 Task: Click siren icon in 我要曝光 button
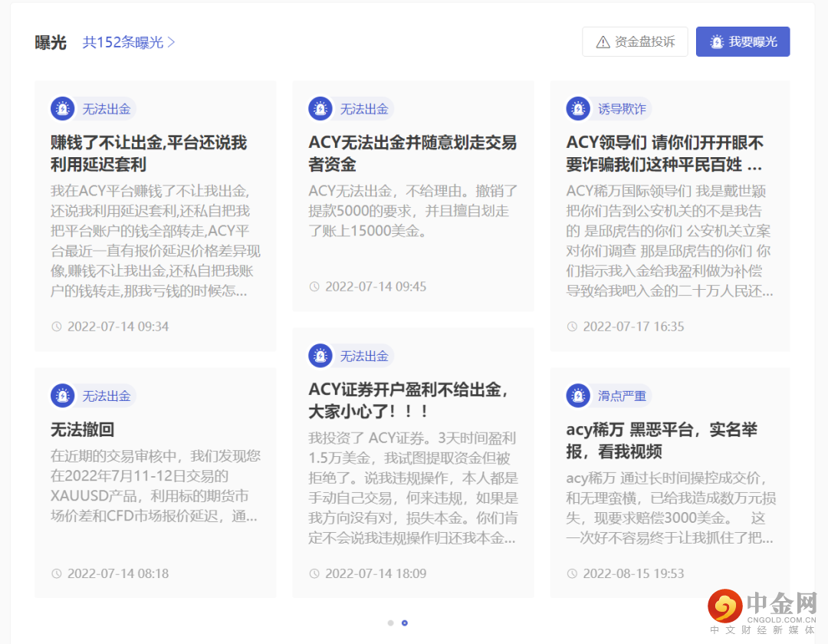(x=716, y=41)
